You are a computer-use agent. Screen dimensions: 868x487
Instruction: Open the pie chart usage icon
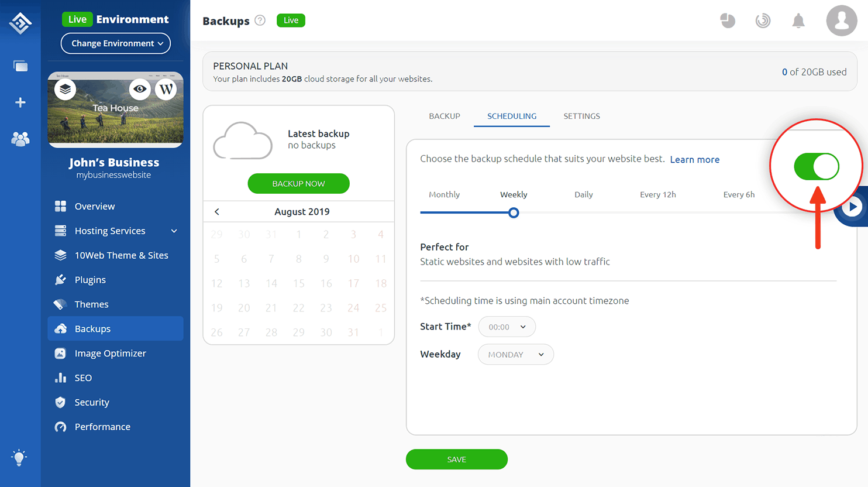(x=728, y=20)
